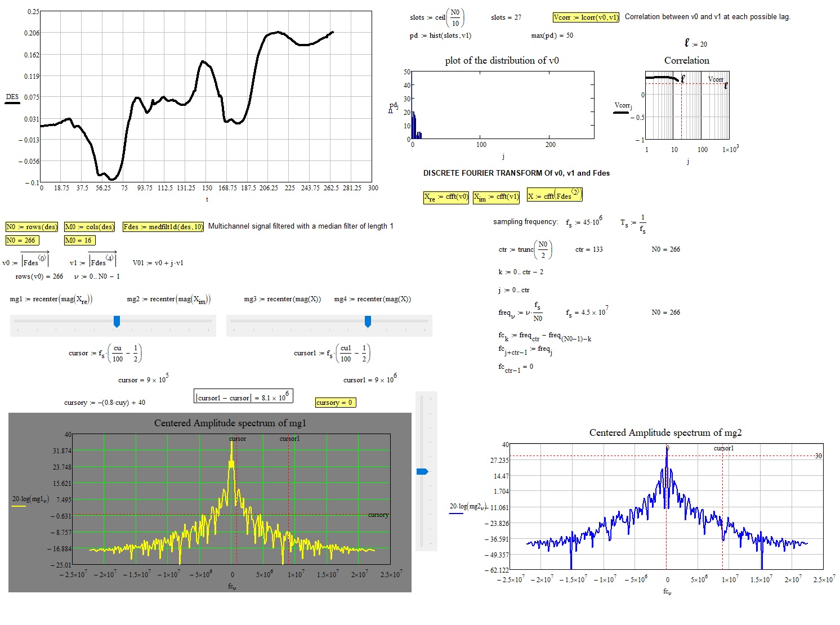Viewport: 840px width, 625px height.
Task: Click the highlighted N0 = 266 result
Action: tap(23, 240)
